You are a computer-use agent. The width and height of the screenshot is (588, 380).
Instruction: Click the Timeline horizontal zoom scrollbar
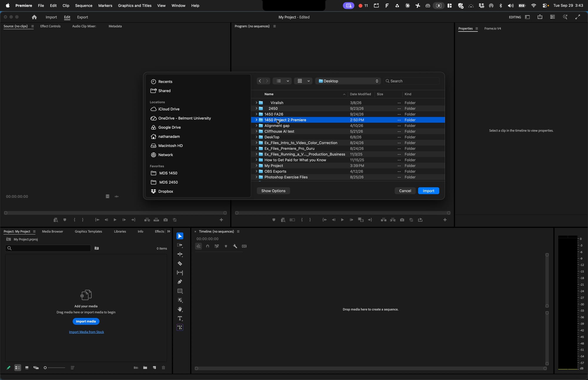(x=370, y=368)
